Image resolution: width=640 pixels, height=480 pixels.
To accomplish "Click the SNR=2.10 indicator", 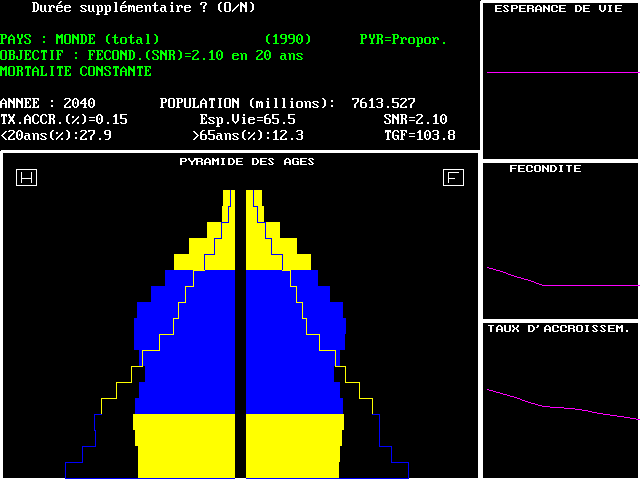I will point(415,120).
